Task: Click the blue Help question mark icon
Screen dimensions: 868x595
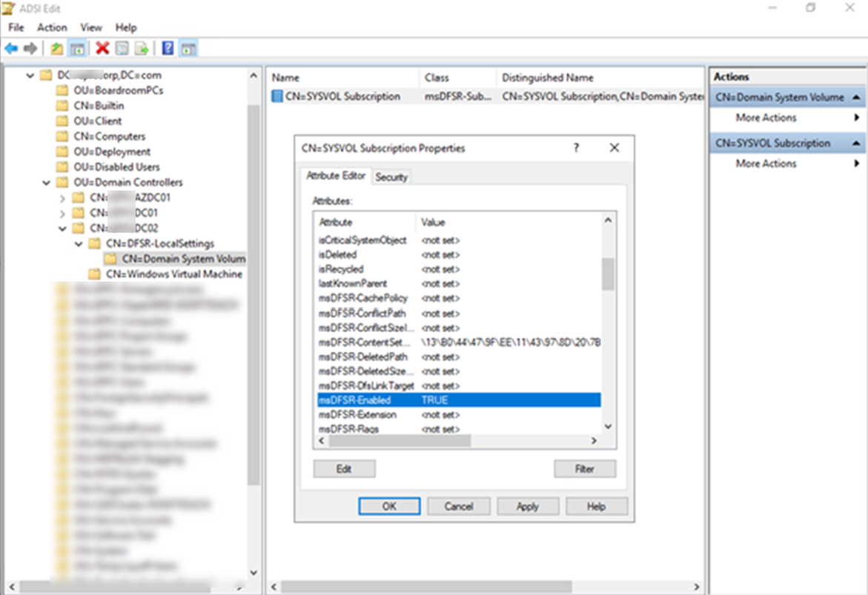Action: 168,49
